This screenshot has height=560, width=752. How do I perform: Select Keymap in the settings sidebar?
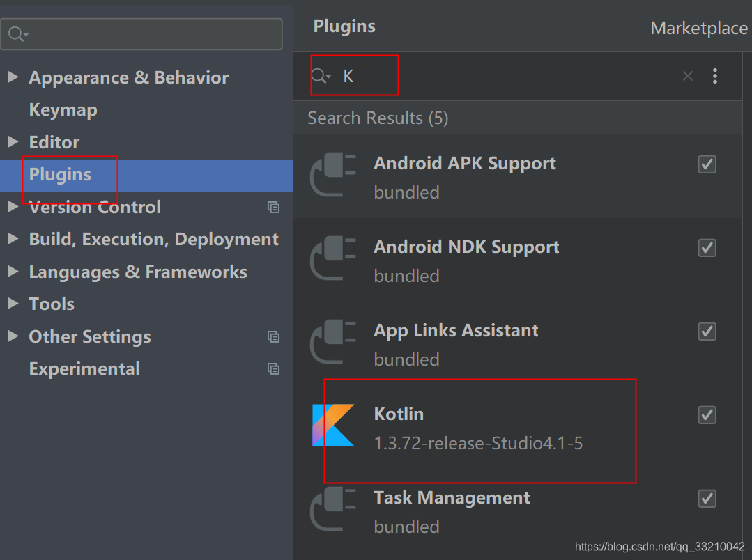click(63, 109)
